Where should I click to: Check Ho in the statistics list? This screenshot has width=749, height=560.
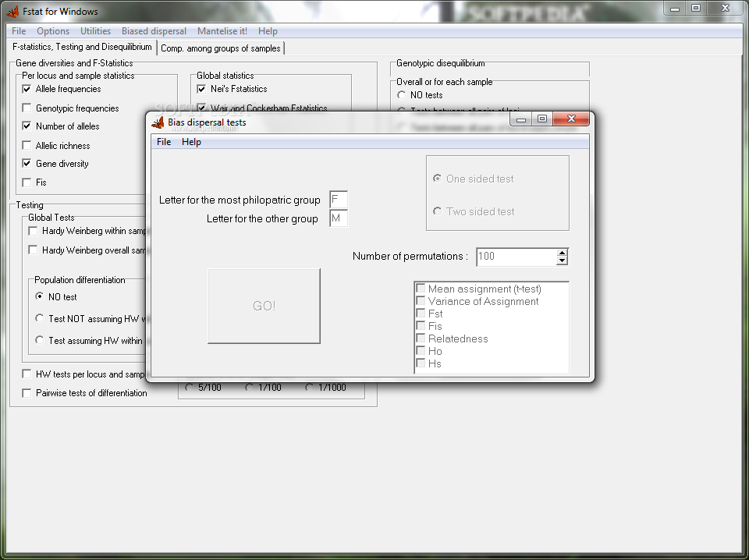click(x=421, y=350)
